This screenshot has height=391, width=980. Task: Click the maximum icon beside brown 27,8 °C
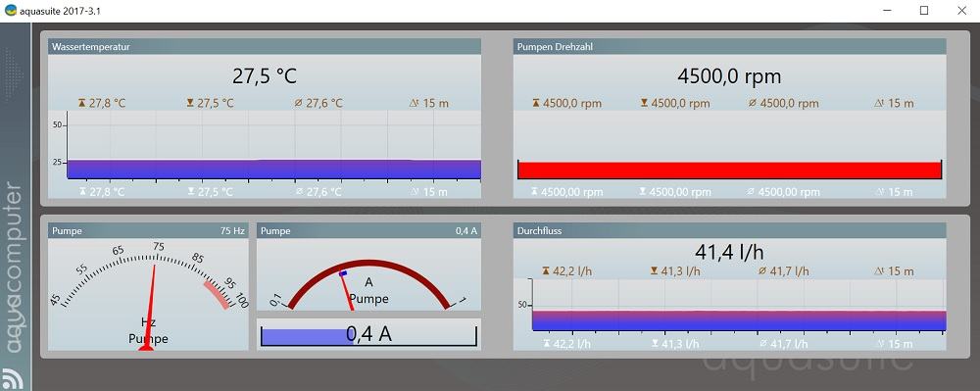point(82,103)
